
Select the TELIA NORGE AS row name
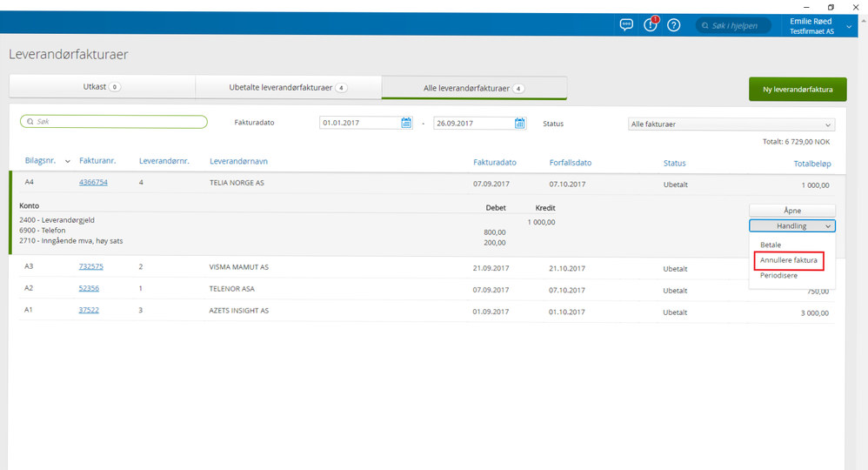coord(237,183)
